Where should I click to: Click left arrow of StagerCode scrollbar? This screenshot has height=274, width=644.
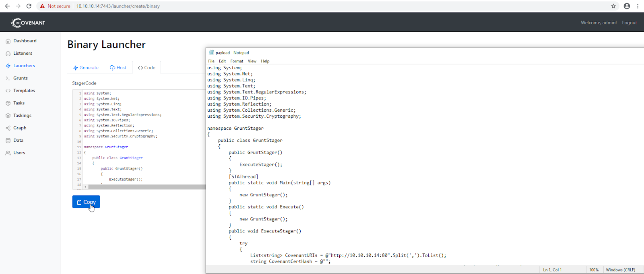tap(85, 187)
